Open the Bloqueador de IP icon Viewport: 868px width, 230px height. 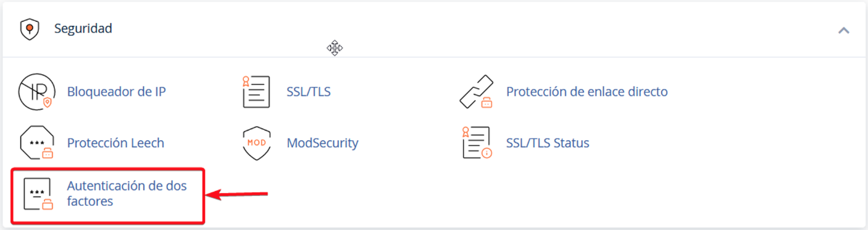36,92
